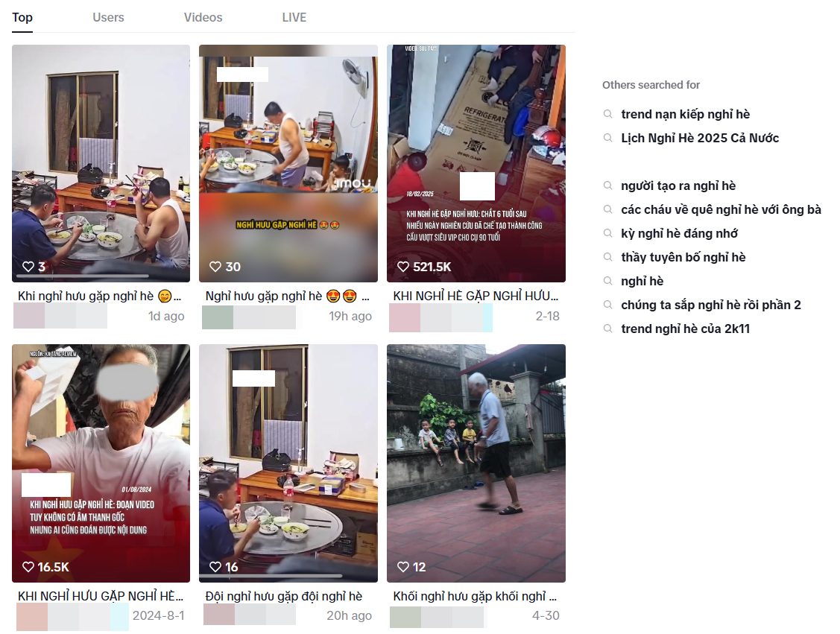Open the LIVE tab
This screenshot has height=634, width=840.
tap(294, 17)
